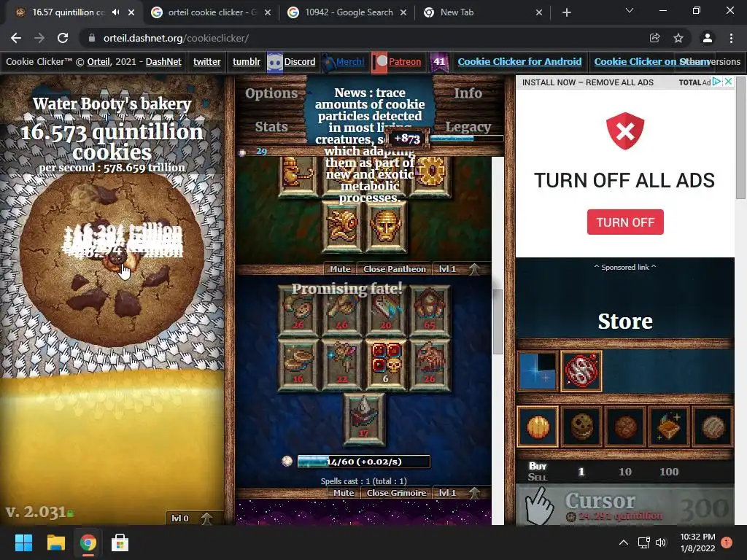This screenshot has height=560, width=747.
Task: Cast the spell costing 22 magic
Action: [x=342, y=365]
